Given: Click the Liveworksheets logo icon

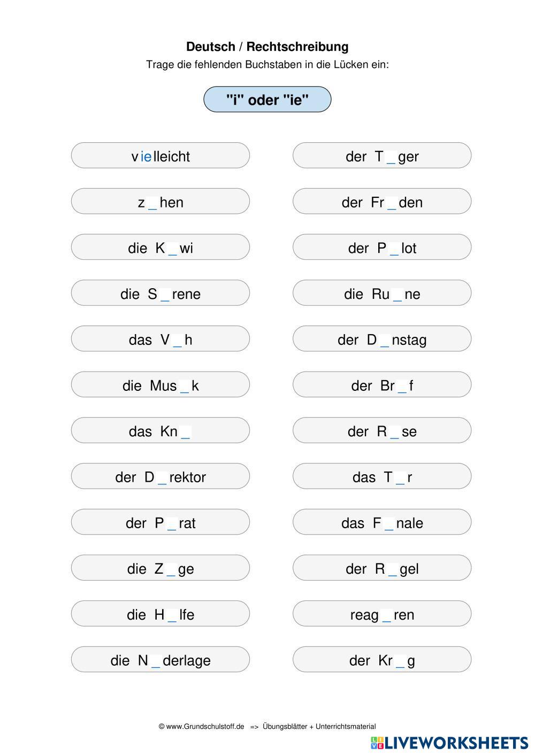Looking at the screenshot, I should 377,743.
